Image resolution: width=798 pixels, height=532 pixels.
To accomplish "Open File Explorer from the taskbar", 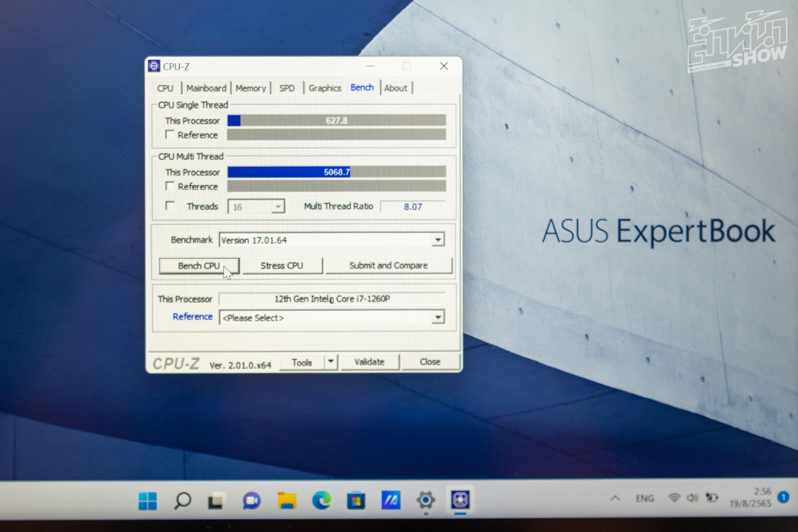I will [287, 501].
